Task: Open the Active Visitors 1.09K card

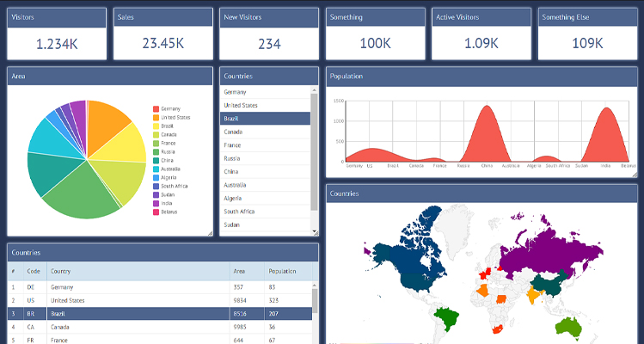Action: (481, 34)
